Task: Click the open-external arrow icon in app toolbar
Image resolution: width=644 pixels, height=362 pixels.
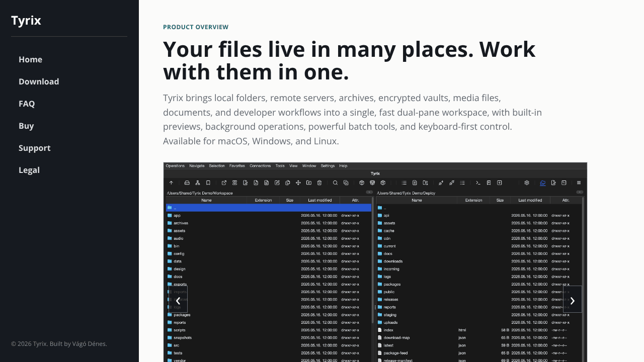Action: [x=224, y=183]
